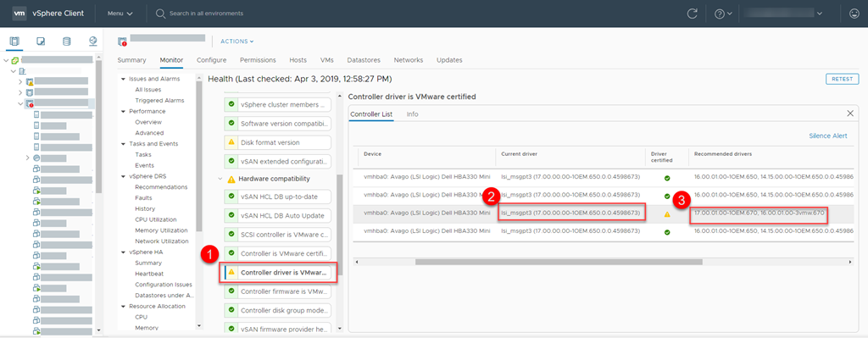Viewport: 868px width, 338px height.
Task: Open CPU Utilization item
Action: pos(157,219)
